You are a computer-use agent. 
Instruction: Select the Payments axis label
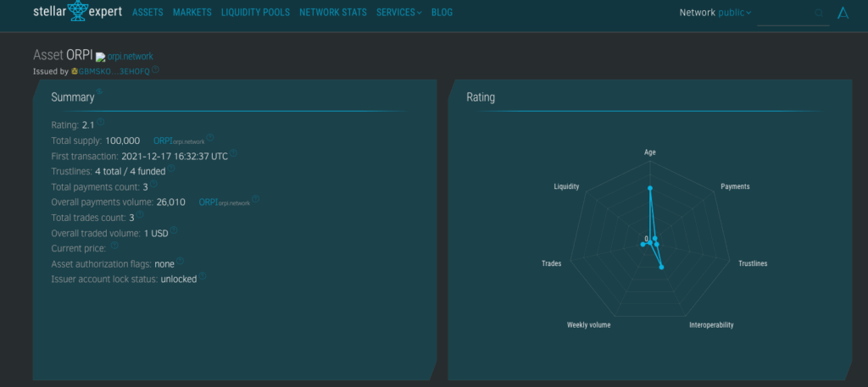coord(735,187)
